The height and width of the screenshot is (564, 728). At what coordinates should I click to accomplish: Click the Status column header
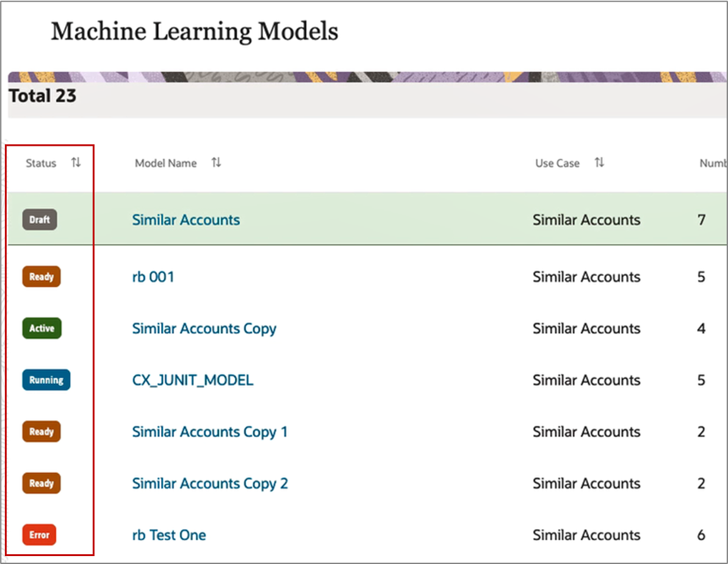pyautogui.click(x=41, y=163)
